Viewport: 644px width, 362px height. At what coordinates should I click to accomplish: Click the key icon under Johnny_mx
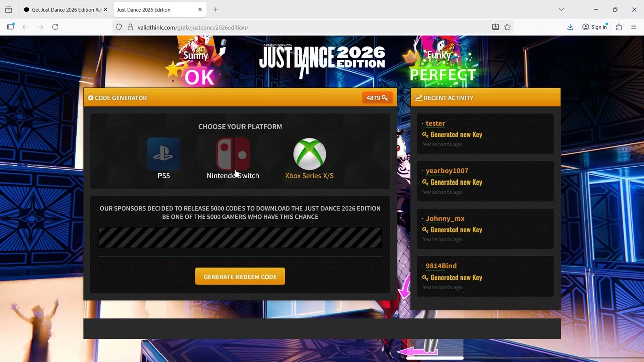pyautogui.click(x=425, y=230)
